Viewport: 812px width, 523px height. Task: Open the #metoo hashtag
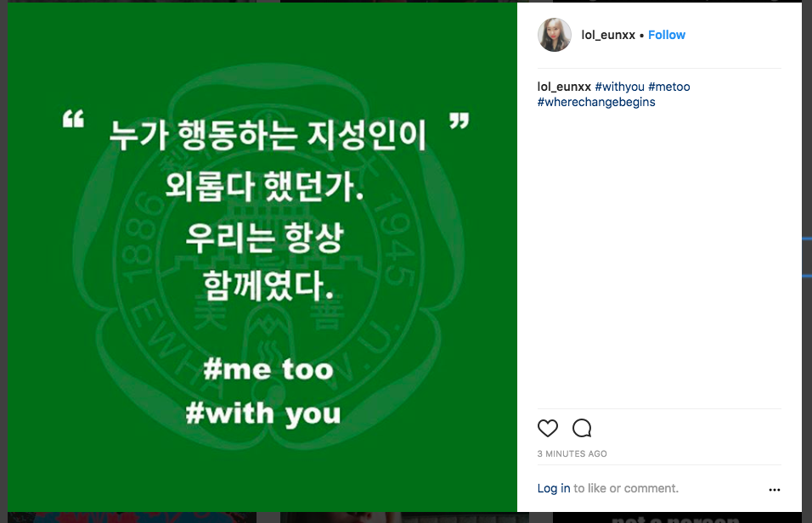coord(671,86)
